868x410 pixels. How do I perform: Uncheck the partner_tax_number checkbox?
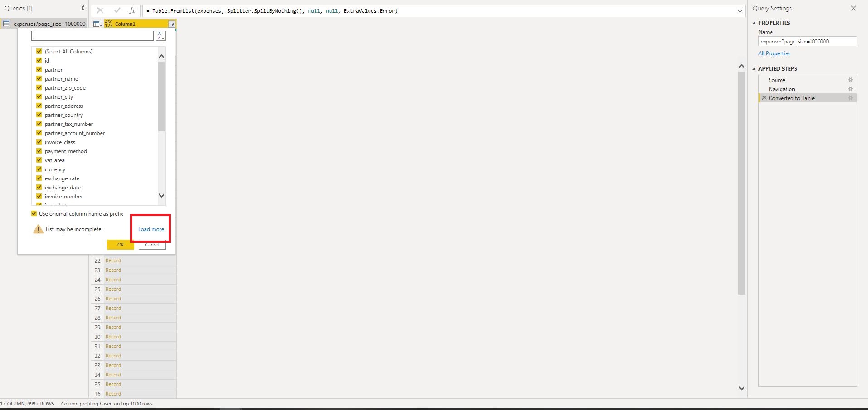39,124
